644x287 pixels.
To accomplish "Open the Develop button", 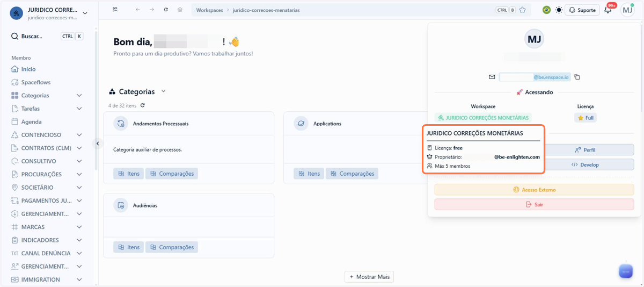I will click(585, 165).
